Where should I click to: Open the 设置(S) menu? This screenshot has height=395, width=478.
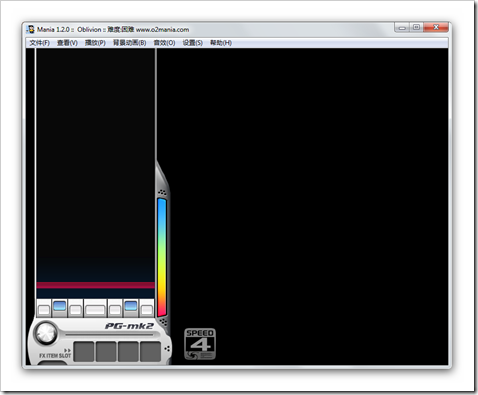click(x=193, y=43)
